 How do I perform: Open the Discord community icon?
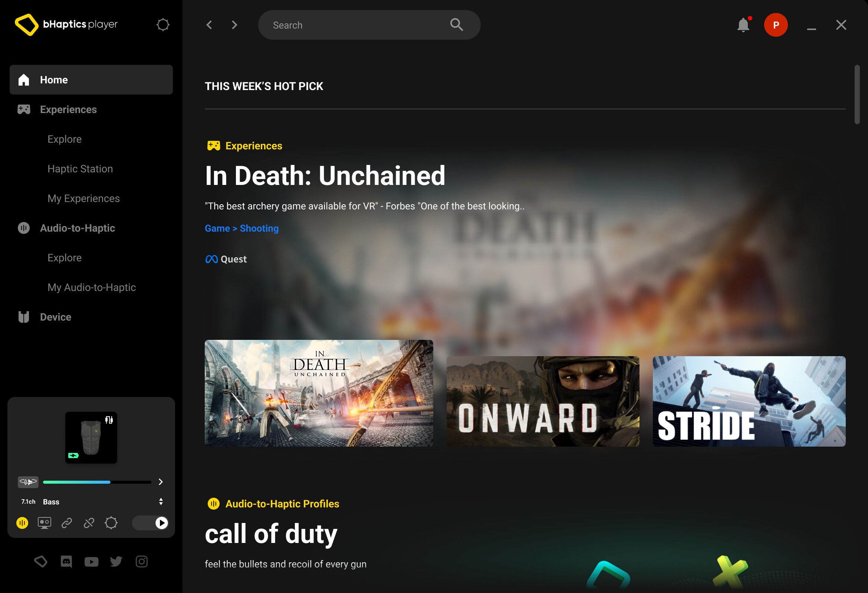[66, 561]
